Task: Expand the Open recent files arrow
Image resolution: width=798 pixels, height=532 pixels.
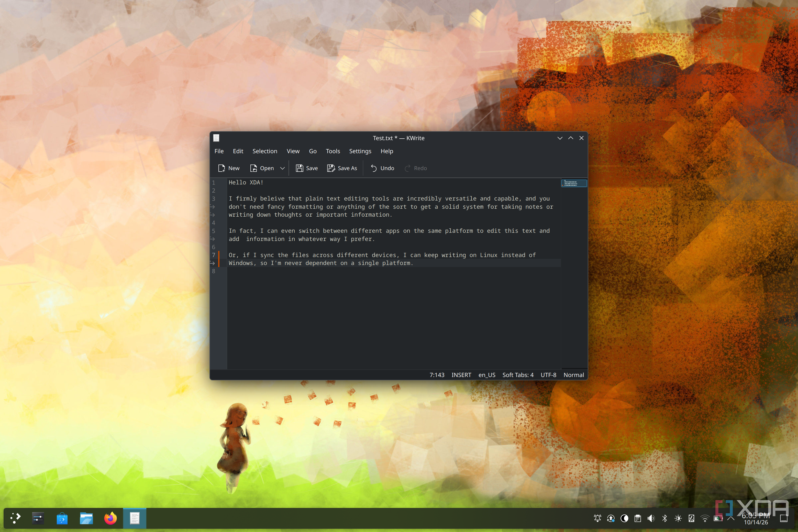Action: pyautogui.click(x=282, y=168)
